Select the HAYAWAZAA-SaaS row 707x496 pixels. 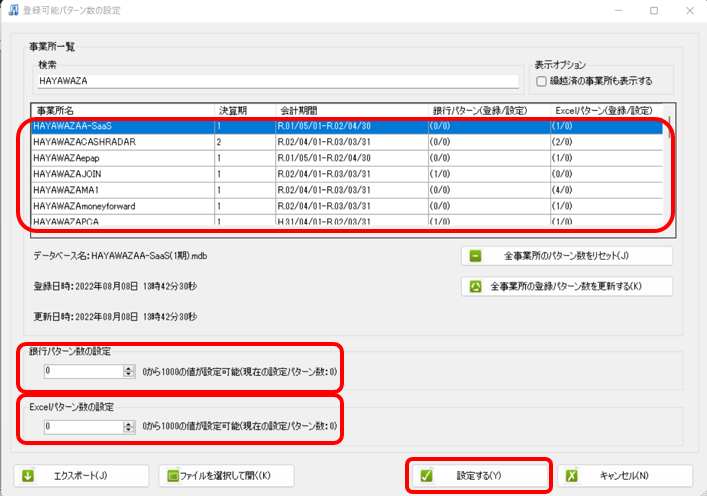pos(347,126)
